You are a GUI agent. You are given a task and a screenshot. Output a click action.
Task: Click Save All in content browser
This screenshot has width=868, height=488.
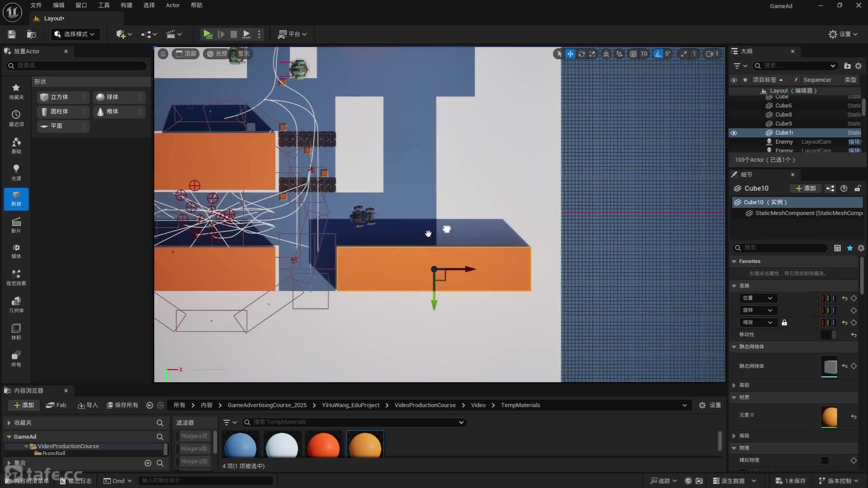pos(123,405)
